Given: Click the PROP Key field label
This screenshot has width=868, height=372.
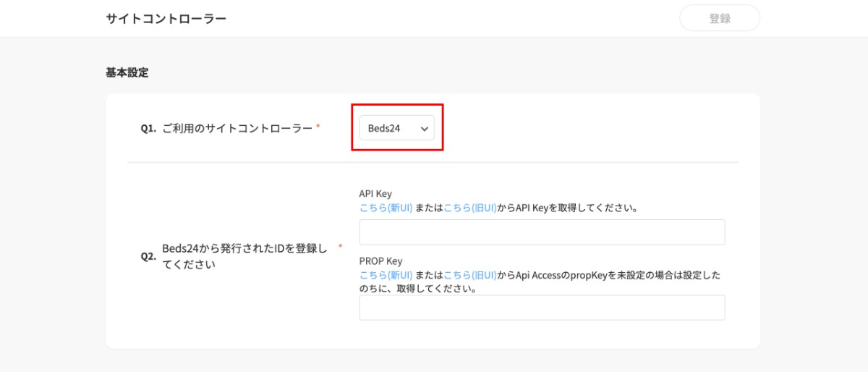Looking at the screenshot, I should click(380, 261).
